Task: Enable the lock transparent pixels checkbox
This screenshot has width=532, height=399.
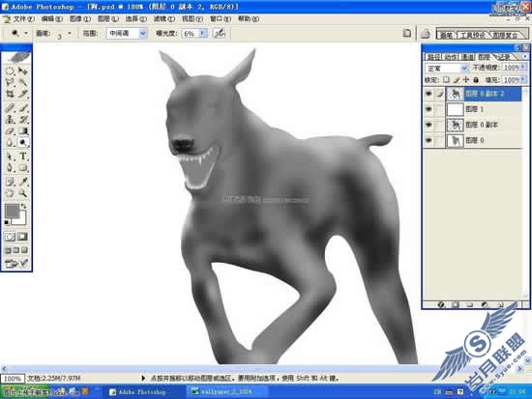Action: point(446,79)
